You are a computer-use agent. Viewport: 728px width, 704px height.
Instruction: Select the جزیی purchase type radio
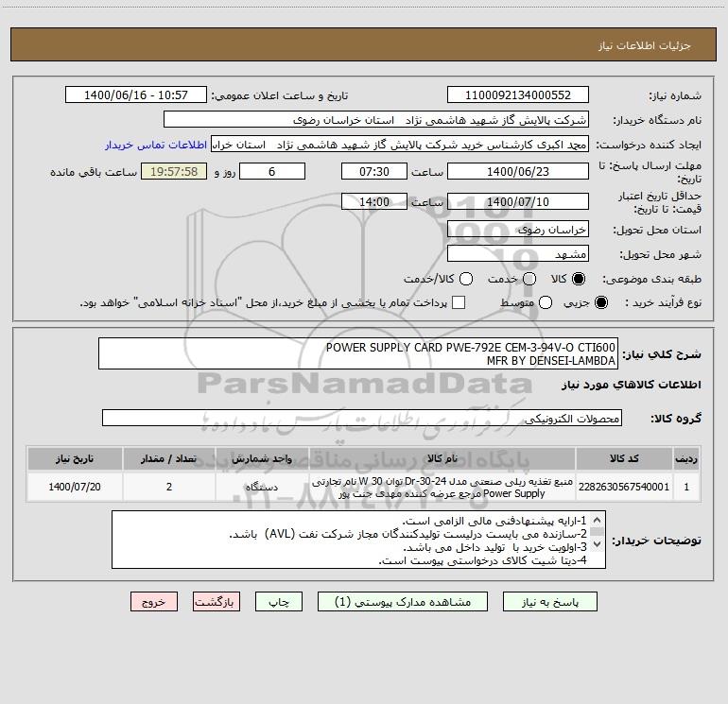tap(601, 302)
